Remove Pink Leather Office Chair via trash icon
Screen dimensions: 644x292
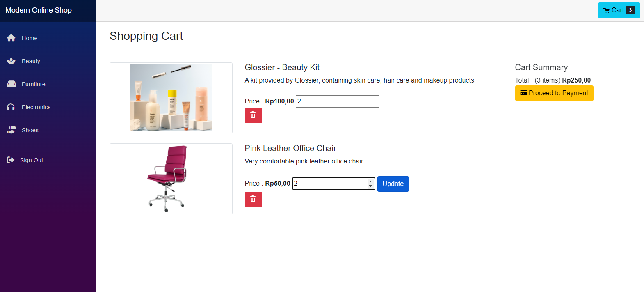[253, 200]
